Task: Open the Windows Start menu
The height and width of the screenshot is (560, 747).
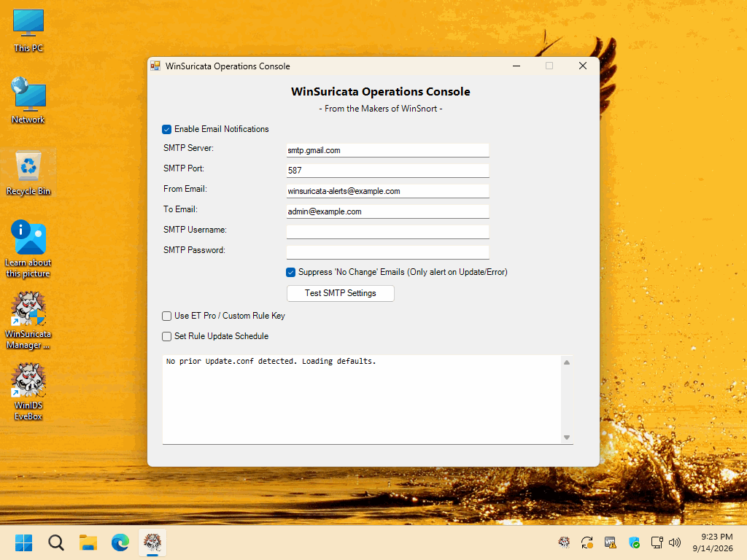Action: [x=24, y=542]
